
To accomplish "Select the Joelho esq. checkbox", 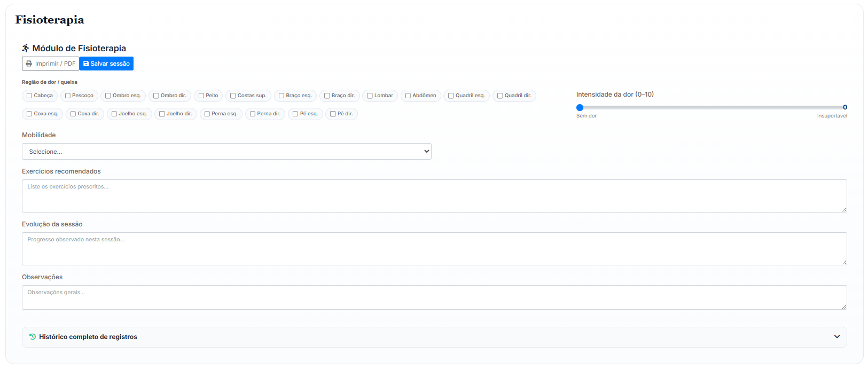I will click(114, 114).
